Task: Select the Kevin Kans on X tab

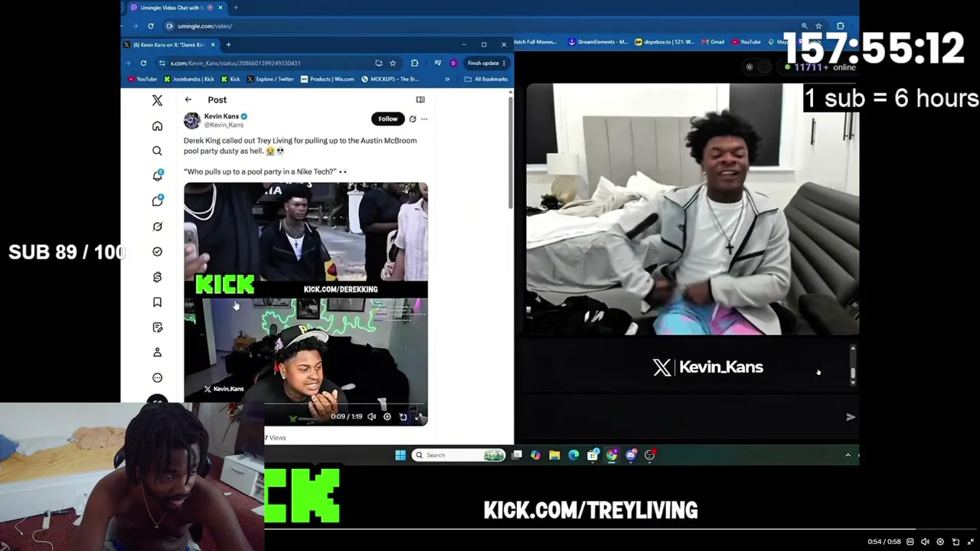Action: [169, 44]
